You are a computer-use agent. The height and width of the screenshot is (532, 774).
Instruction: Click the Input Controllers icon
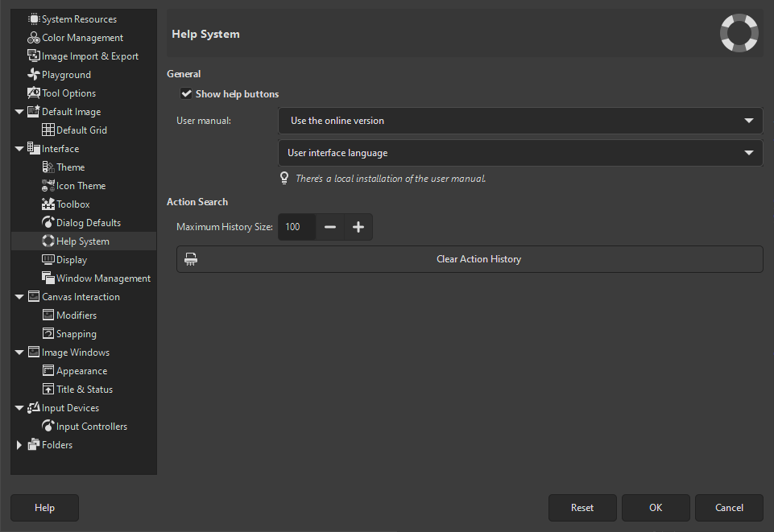(x=48, y=427)
